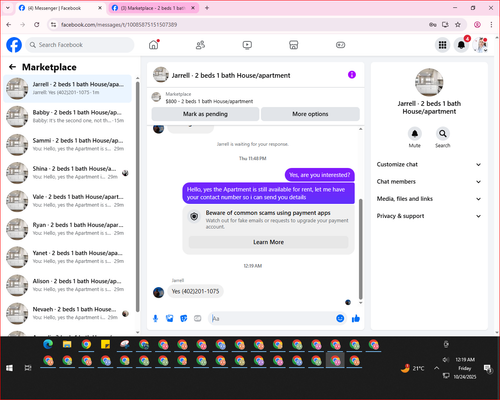Viewport: 500px width, 400px height.
Task: Open the Ryan conversation in the list
Action: 68,229
